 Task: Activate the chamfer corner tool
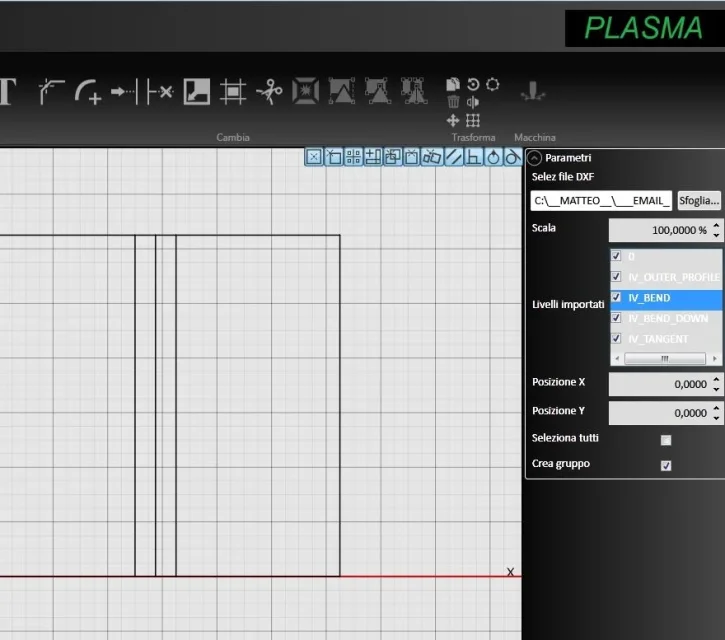point(51,92)
